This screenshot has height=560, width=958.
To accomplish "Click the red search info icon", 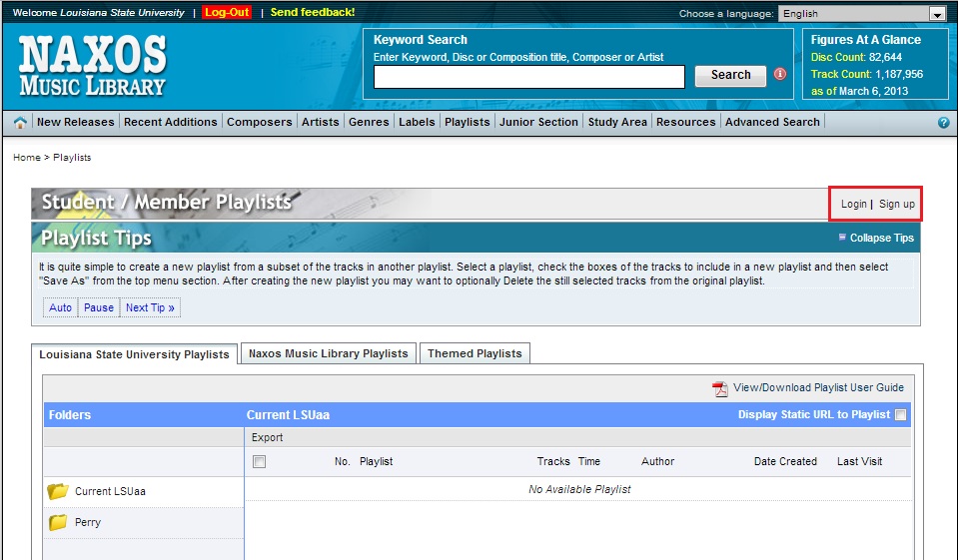I will 780,74.
